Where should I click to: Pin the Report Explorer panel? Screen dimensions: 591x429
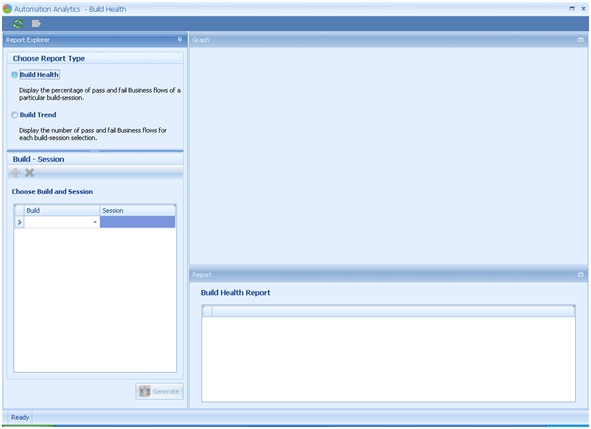[180, 40]
